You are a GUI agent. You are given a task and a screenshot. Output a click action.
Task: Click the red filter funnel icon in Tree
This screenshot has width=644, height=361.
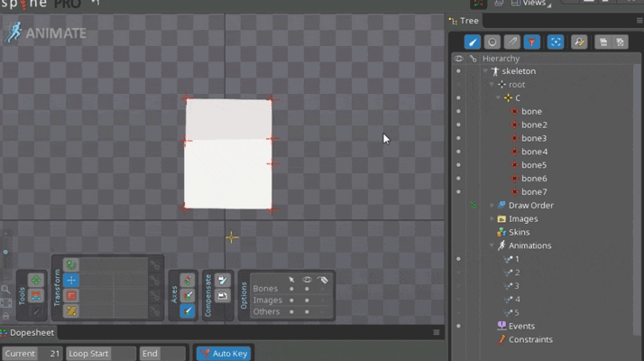[x=532, y=42]
